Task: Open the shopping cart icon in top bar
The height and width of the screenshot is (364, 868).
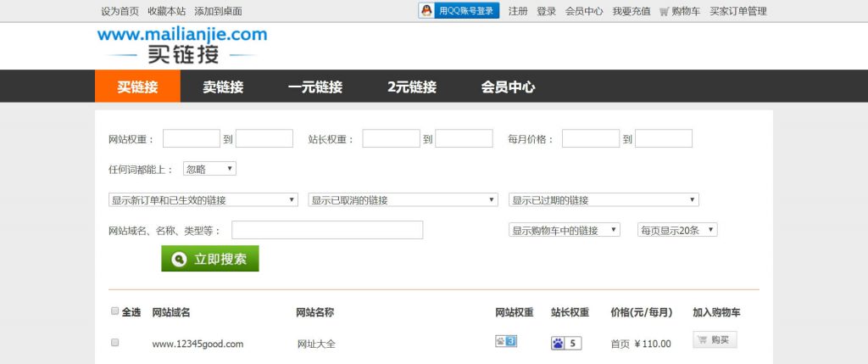Action: pyautogui.click(x=664, y=12)
